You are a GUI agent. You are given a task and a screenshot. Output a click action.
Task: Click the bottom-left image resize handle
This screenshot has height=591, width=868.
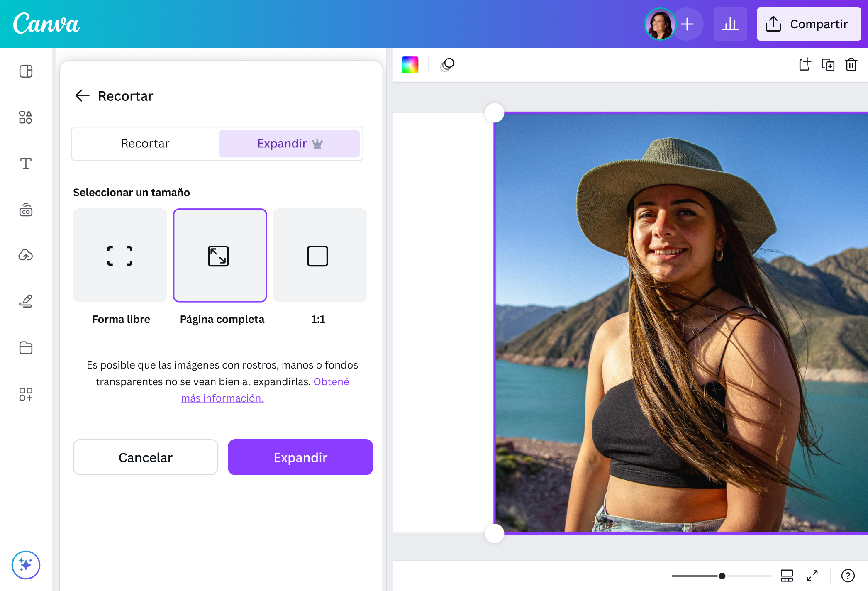point(495,533)
